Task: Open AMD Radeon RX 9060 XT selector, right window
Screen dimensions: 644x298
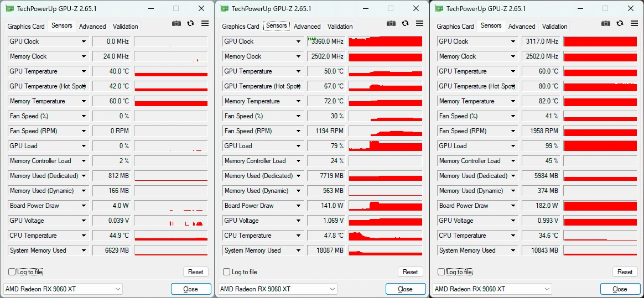Action: coord(492,289)
